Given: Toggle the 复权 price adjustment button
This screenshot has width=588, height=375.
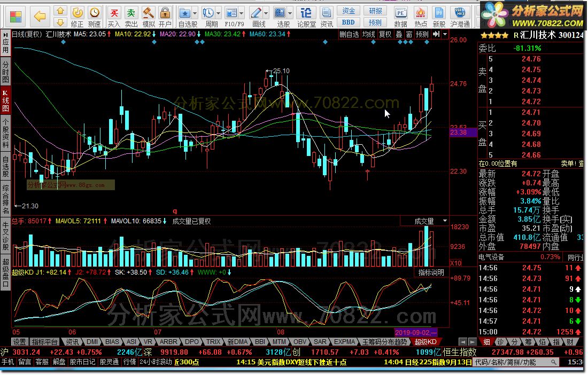Looking at the screenshot, I should pos(385,35).
